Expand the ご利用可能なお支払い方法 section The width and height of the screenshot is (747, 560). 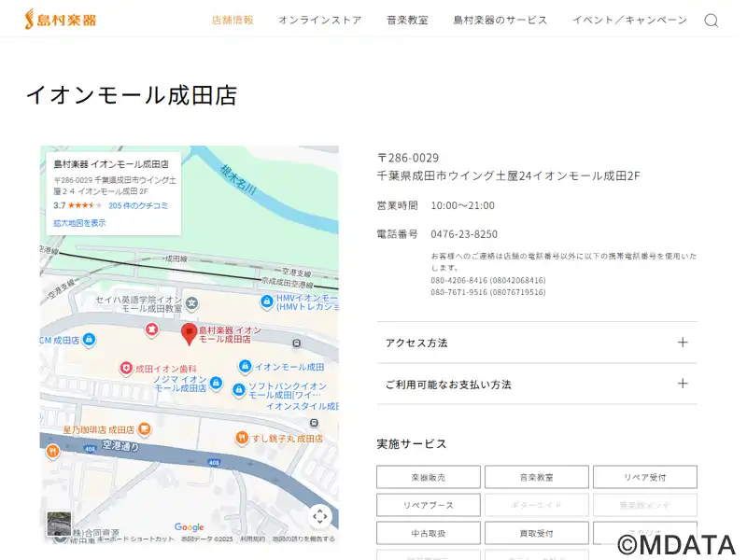click(x=537, y=384)
